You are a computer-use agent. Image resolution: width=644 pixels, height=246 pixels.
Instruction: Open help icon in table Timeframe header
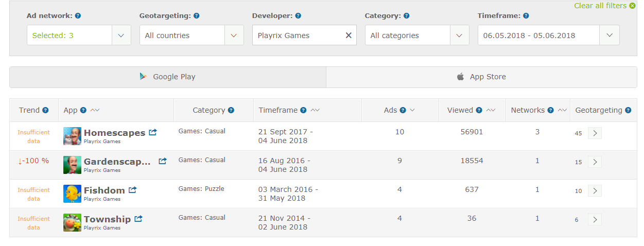pyautogui.click(x=303, y=110)
